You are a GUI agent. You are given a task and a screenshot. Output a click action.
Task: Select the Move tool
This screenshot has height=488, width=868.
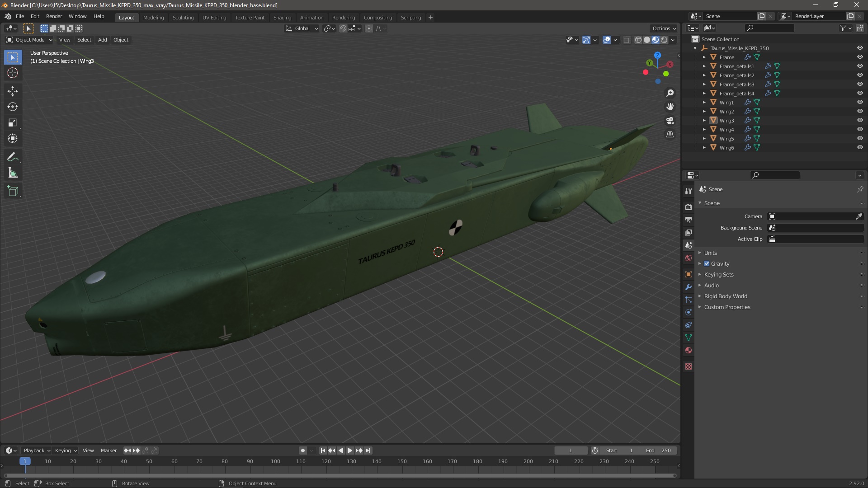[13, 91]
